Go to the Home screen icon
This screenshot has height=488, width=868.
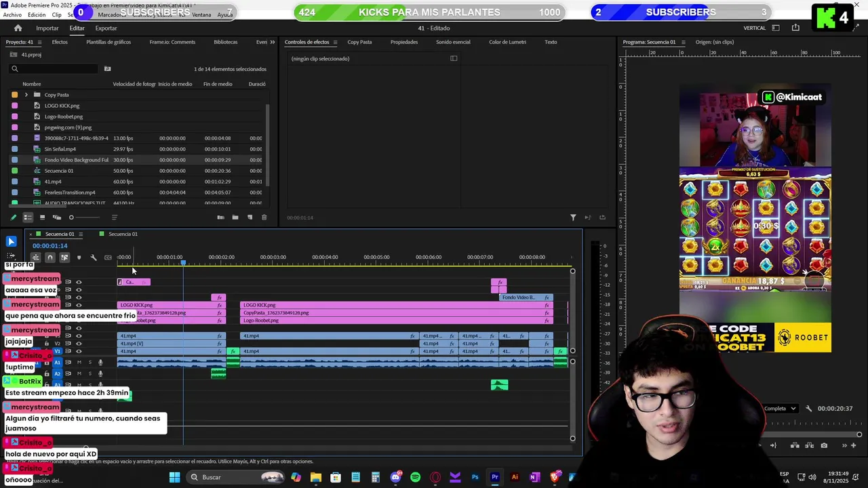tap(18, 28)
